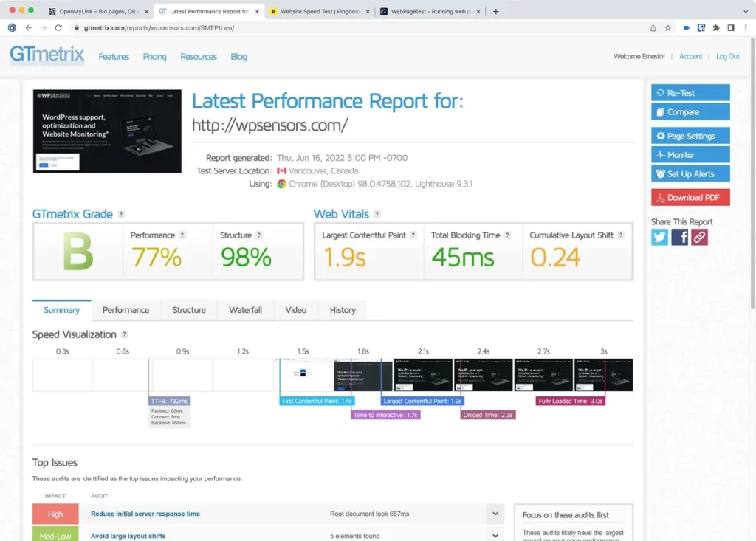Open Page Settings
This screenshot has width=756, height=541.
pyautogui.click(x=690, y=136)
